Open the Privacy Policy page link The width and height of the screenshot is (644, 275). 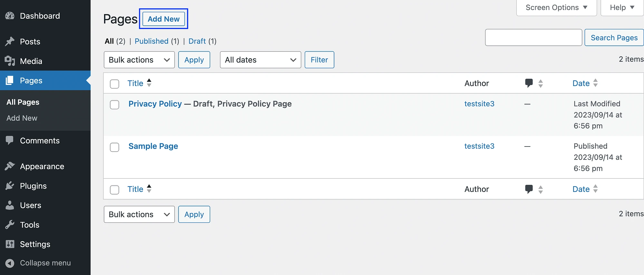click(x=155, y=104)
